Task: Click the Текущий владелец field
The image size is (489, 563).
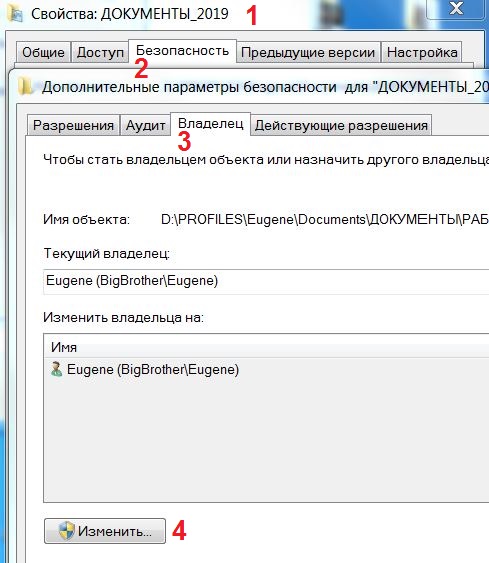Action: tap(266, 281)
